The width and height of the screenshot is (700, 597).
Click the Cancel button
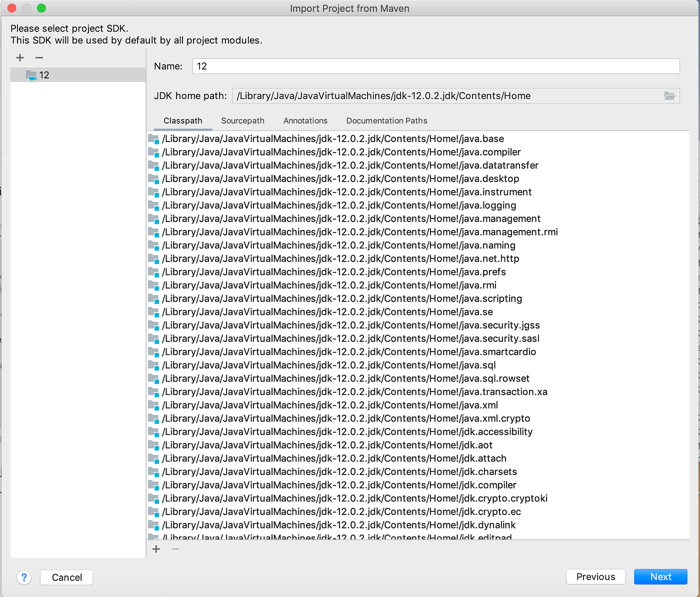(66, 577)
